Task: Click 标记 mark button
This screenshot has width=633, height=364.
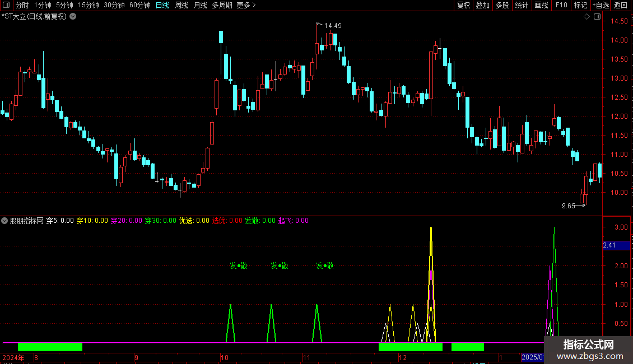Action: coord(580,5)
